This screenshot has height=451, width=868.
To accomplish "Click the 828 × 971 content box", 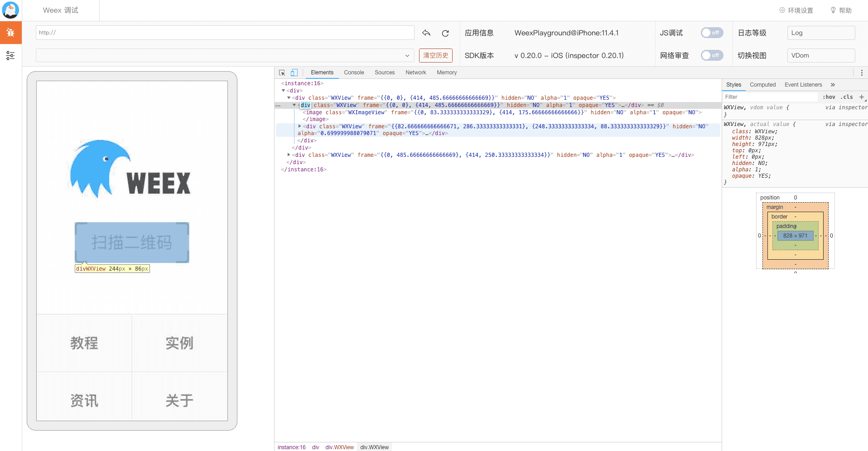I will [x=796, y=236].
